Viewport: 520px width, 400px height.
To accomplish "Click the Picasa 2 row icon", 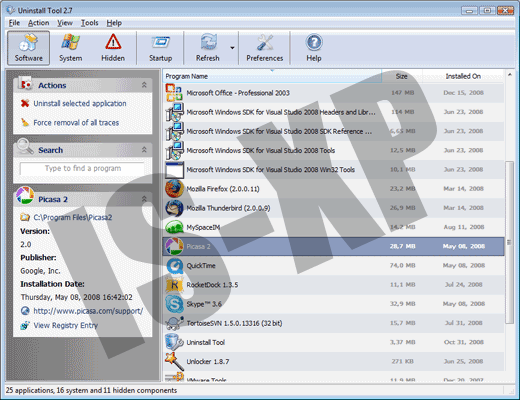I will pyautogui.click(x=174, y=247).
